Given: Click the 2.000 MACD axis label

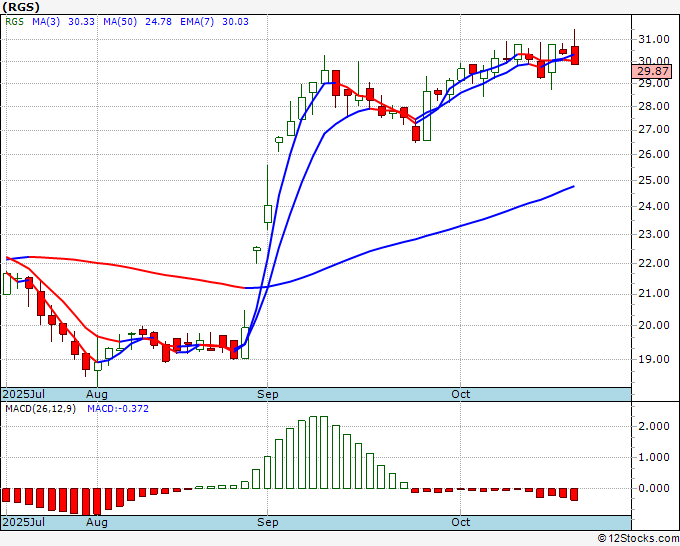Looking at the screenshot, I should click(654, 426).
